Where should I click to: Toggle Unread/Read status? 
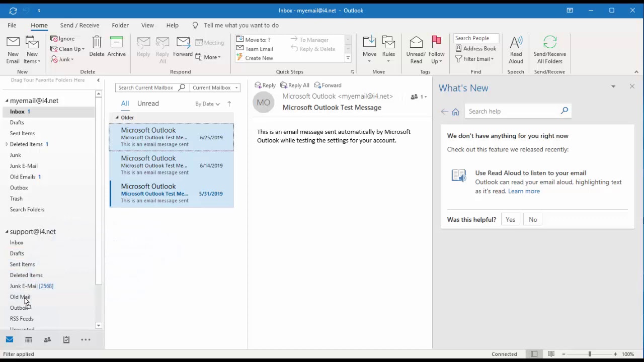(x=416, y=50)
